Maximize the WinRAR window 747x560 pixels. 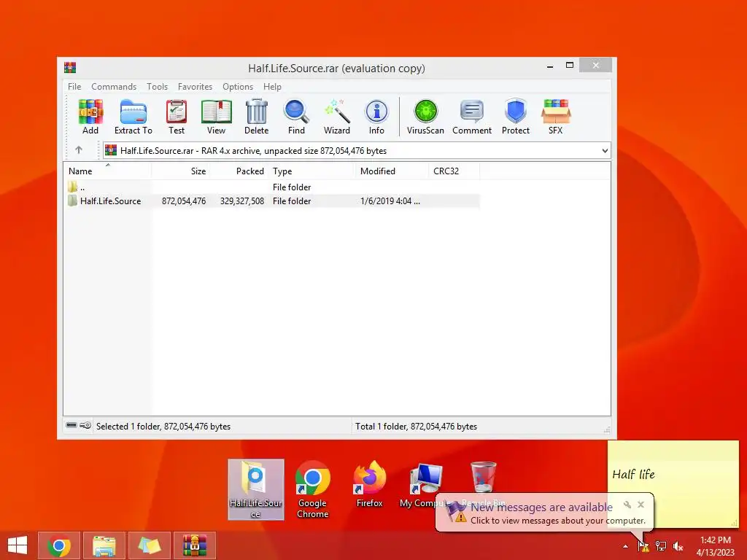point(569,66)
